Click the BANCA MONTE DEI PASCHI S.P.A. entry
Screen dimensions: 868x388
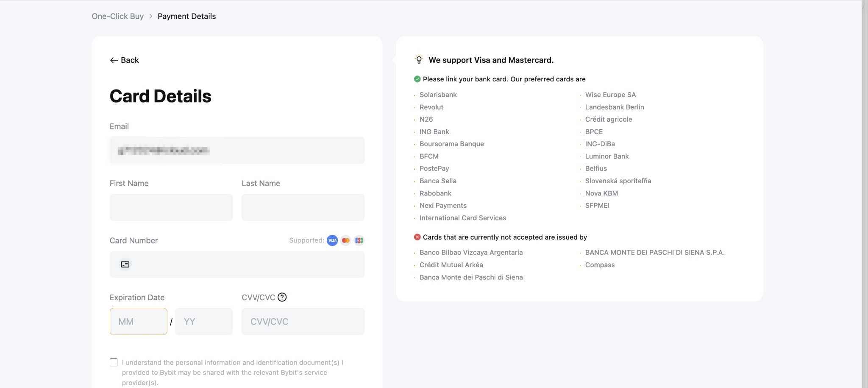click(655, 252)
